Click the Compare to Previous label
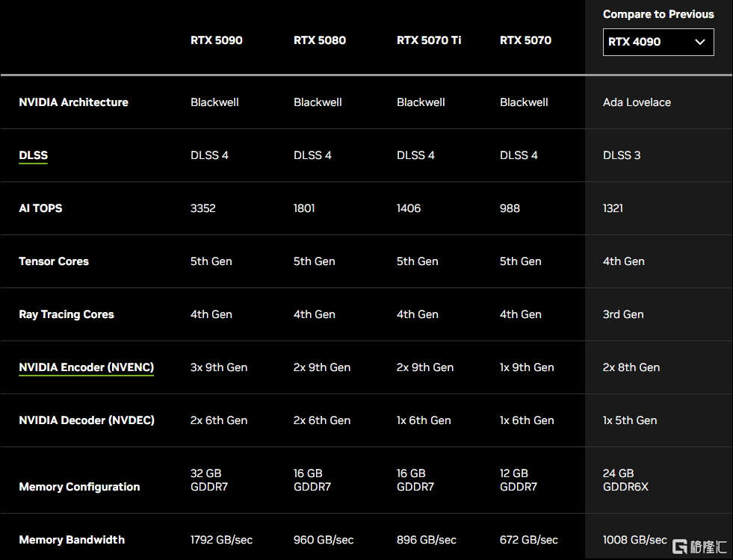 (658, 14)
